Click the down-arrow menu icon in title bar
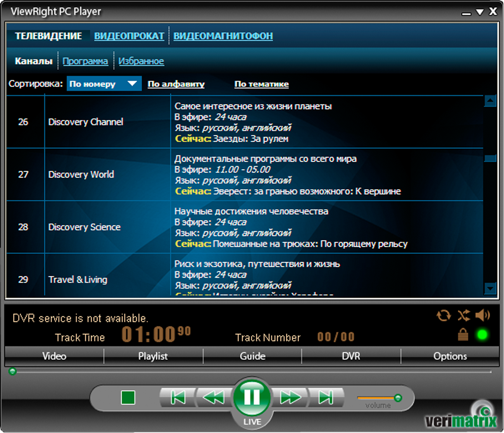The image size is (504, 433). coord(480,12)
